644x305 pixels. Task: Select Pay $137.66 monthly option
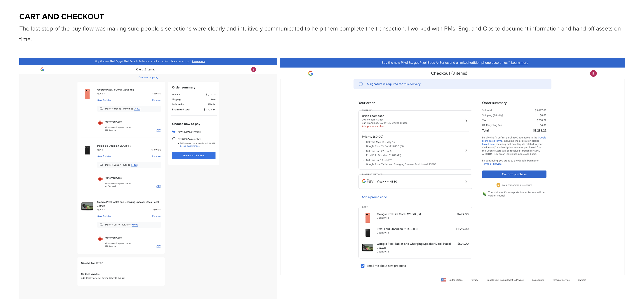pyautogui.click(x=174, y=139)
